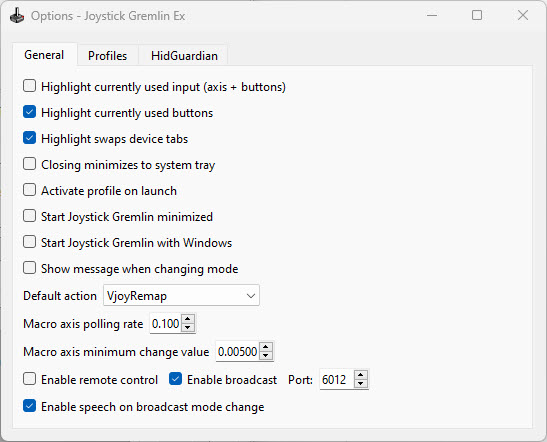Open the HidGuardian tab
Viewport: 547px width, 442px height.
[184, 55]
